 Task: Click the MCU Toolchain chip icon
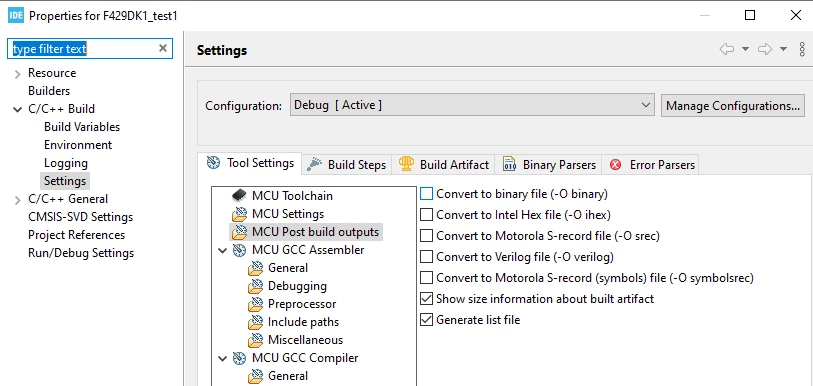[239, 196]
